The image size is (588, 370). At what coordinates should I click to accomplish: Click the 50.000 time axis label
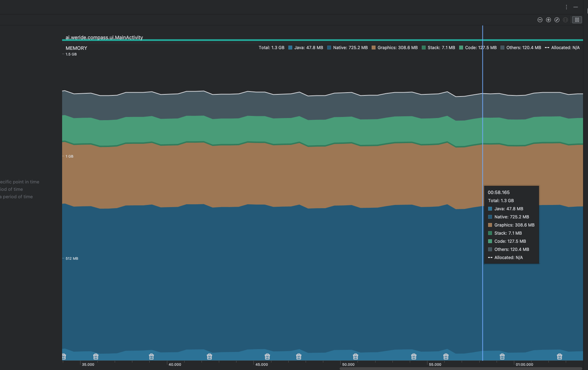[x=348, y=364]
